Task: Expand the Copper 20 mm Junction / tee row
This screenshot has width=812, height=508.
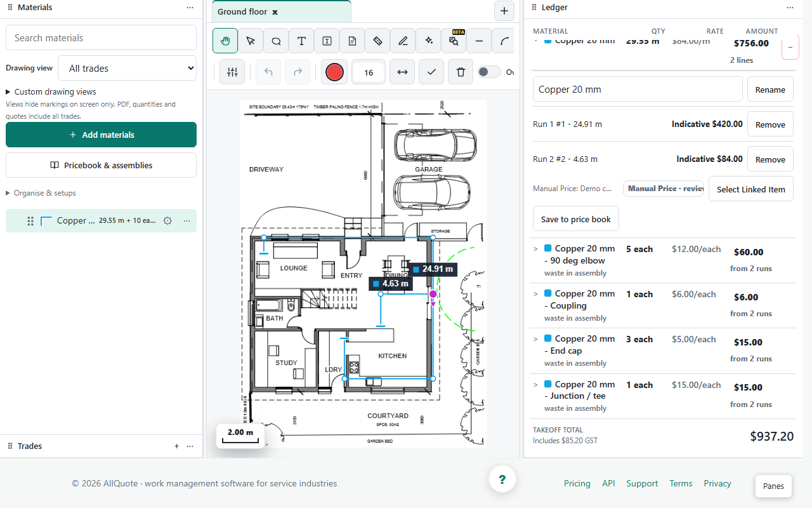Action: coord(535,385)
